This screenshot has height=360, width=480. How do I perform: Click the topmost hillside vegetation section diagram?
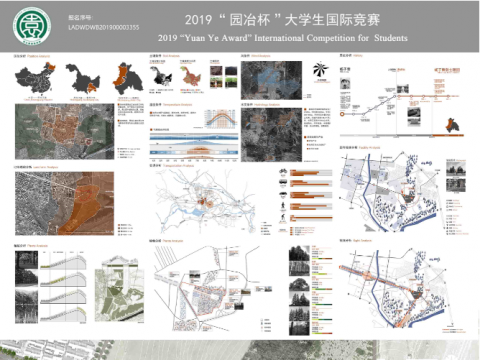coord(63,261)
